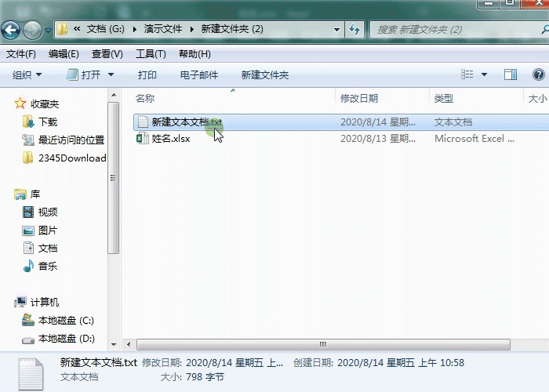
Task: Click the navigation pane scroll down arrow
Action: [x=114, y=345]
